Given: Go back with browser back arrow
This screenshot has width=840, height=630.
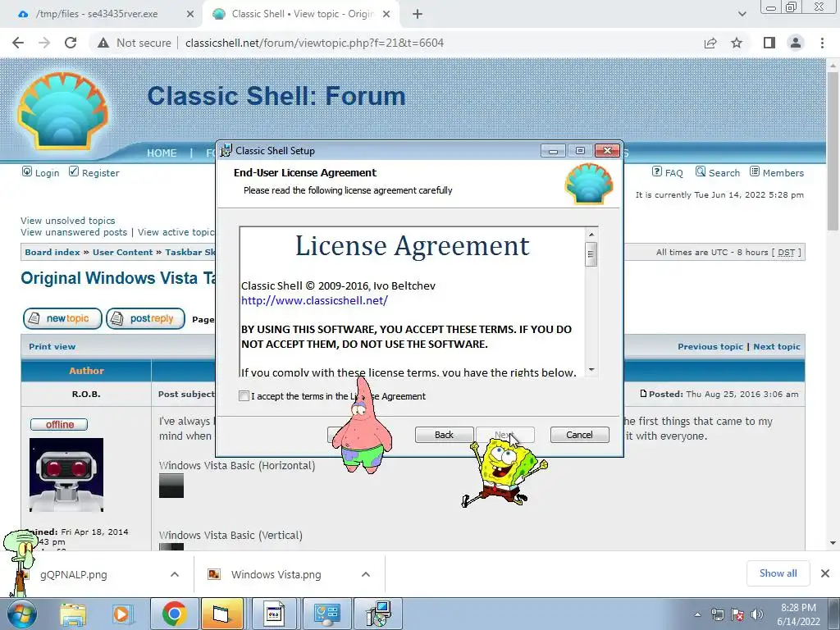Looking at the screenshot, I should click(18, 43).
